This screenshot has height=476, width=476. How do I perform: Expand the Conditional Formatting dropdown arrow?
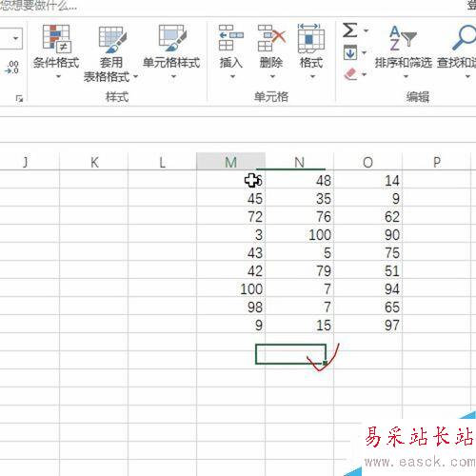[x=58, y=76]
